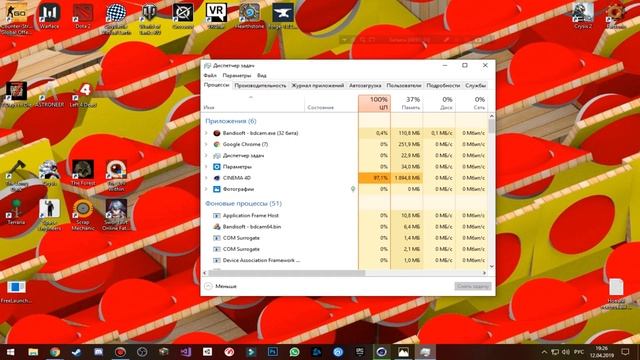
Task: Collapse Task Manager to fewer details with Меньше
Action: click(220, 286)
